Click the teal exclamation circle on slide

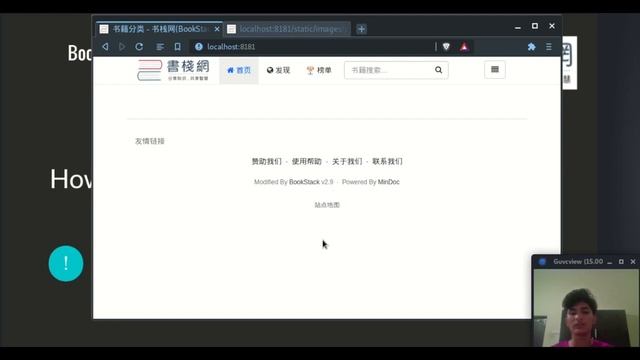66,263
